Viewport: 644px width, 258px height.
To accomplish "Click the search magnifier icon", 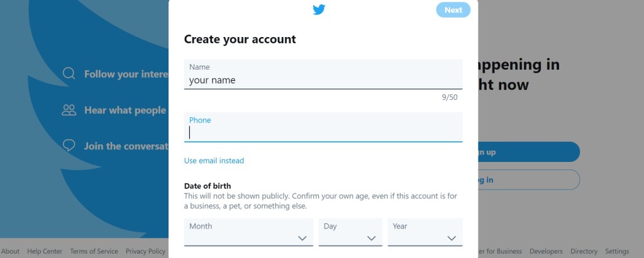I will 69,74.
